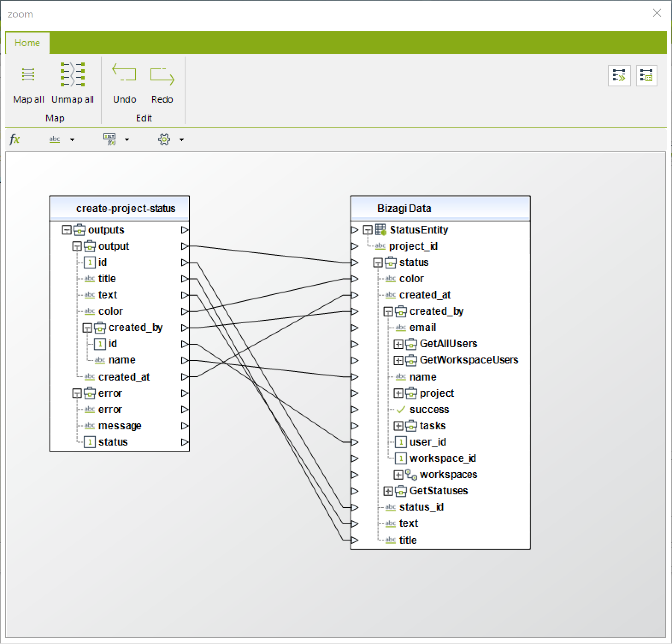672x644 pixels.
Task: Close the zoom window
Action: (657, 13)
